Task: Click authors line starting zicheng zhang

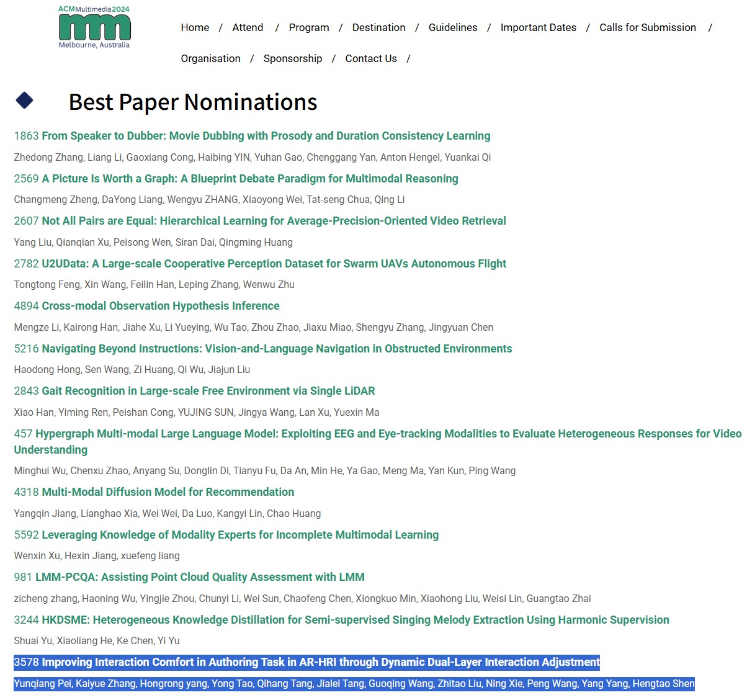Action: coord(302,599)
